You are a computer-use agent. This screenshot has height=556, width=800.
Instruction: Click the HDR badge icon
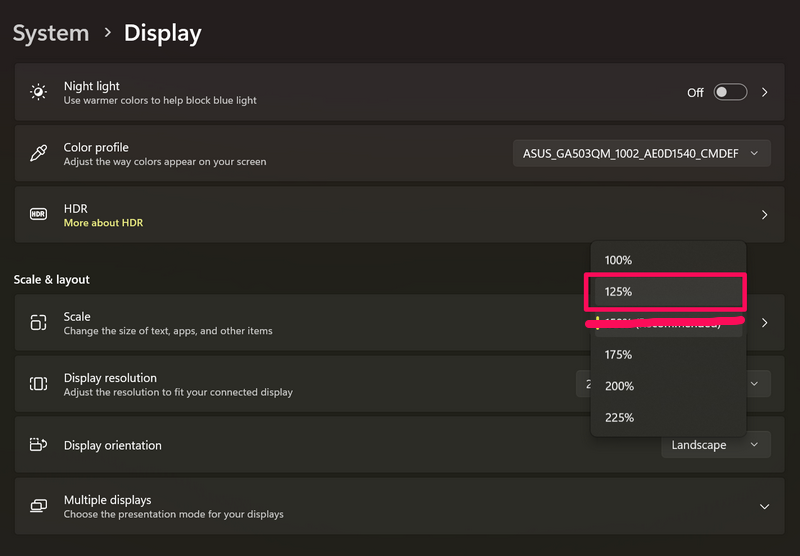[x=38, y=214]
